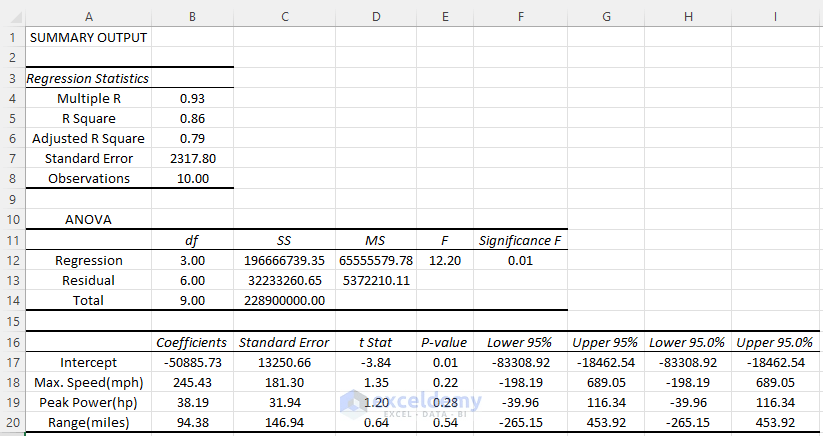Click the Peak Power(hp) label cell
Viewport: 823px width, 436px height.
pos(89,402)
